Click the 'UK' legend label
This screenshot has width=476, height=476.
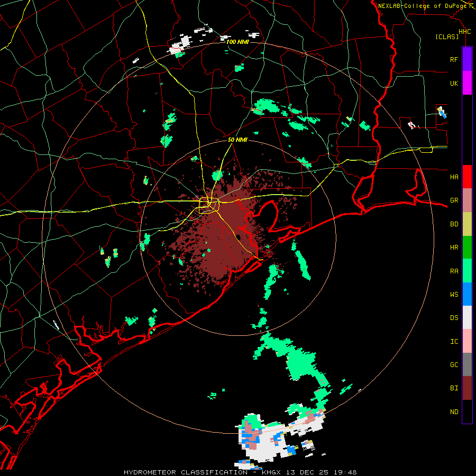454,83
